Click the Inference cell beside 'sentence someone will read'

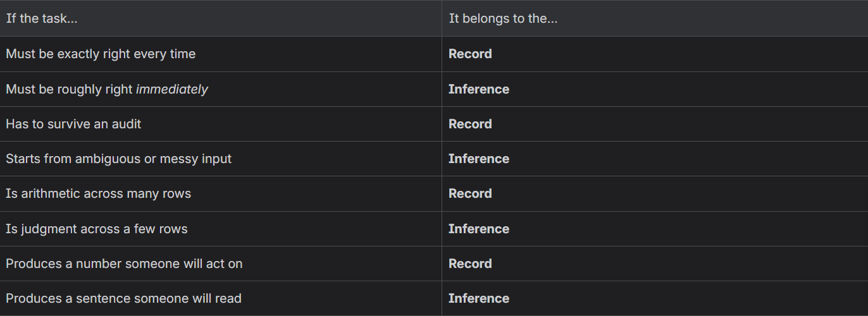click(655, 298)
